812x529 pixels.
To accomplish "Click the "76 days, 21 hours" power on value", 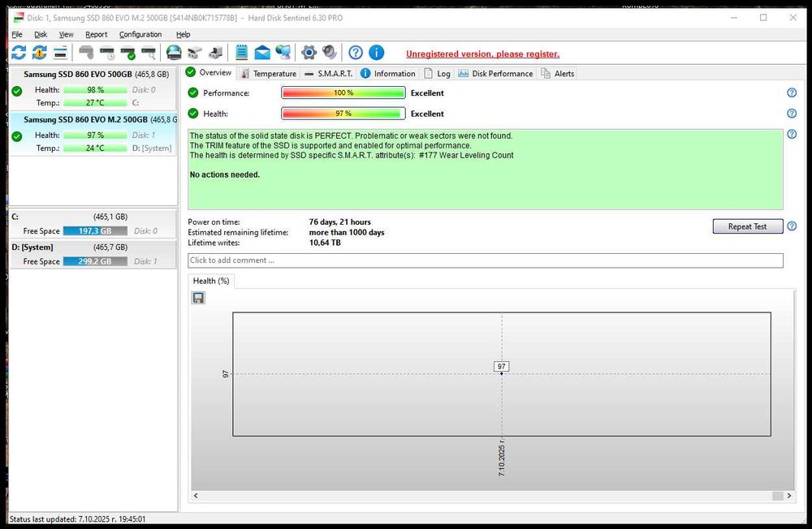I will pos(339,222).
